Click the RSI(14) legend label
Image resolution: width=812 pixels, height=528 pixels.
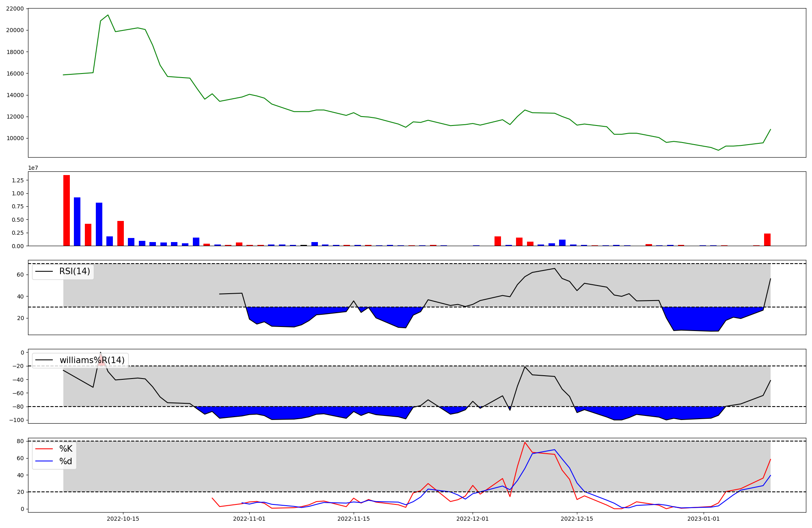[74, 271]
